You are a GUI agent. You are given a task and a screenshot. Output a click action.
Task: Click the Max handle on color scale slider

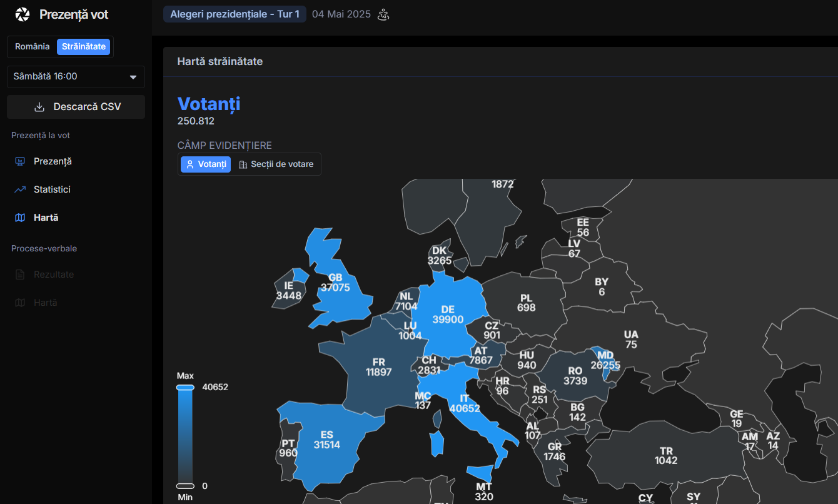point(185,388)
